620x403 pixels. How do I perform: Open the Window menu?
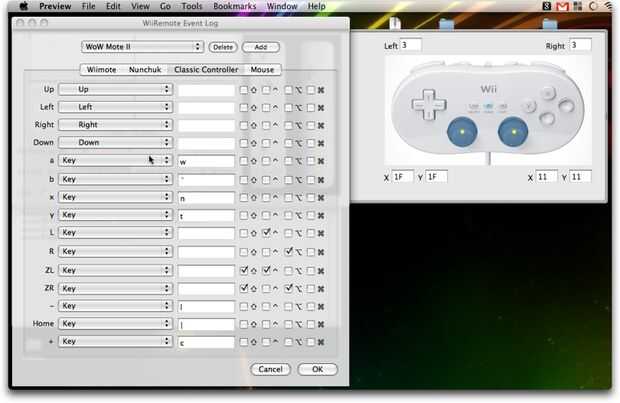(x=282, y=6)
